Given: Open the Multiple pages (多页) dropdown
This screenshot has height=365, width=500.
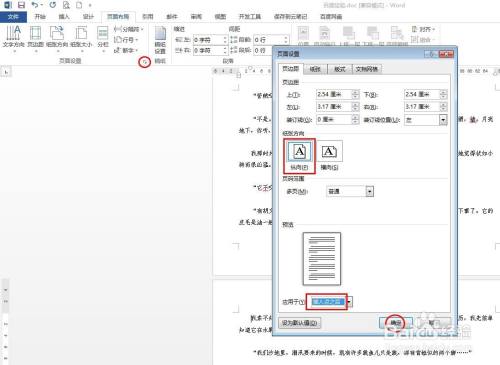Looking at the screenshot, I should (370, 191).
